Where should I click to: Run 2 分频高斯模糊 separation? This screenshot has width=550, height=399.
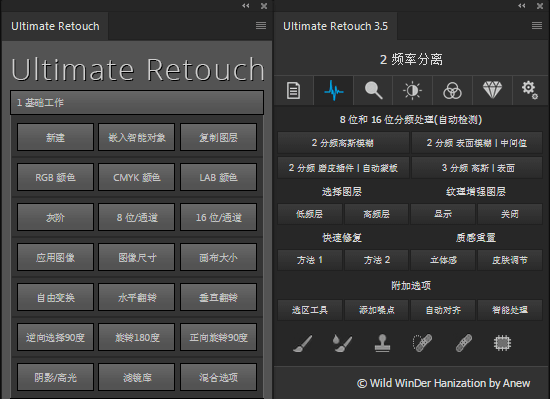pos(343,143)
